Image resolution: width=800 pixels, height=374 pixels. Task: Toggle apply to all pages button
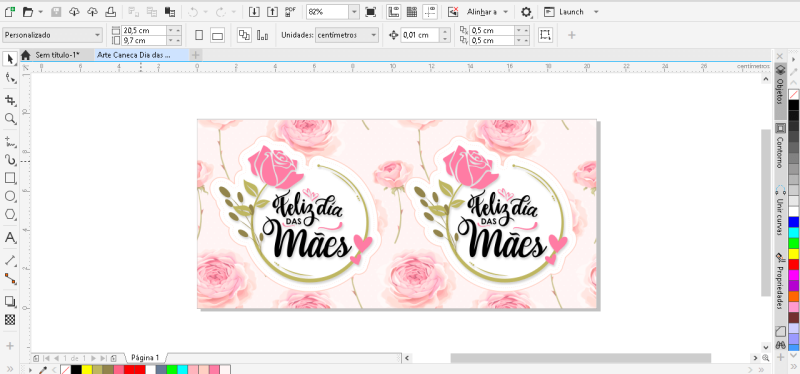click(244, 35)
